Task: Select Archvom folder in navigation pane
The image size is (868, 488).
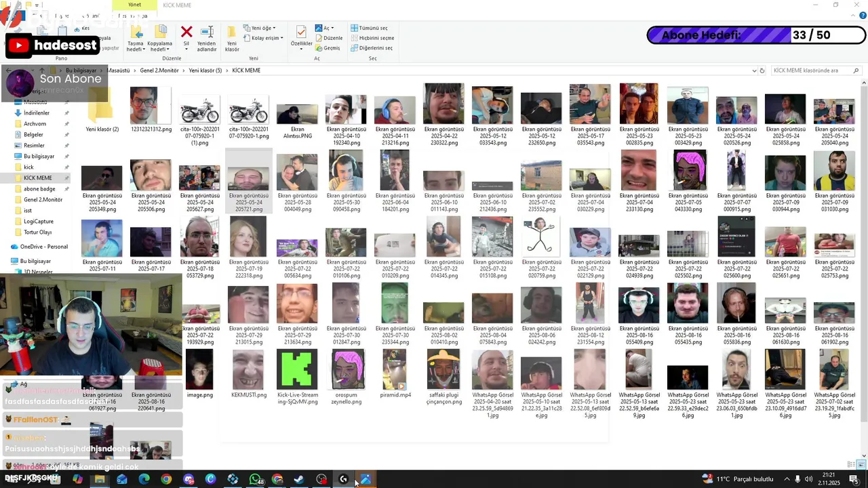Action: 35,124
